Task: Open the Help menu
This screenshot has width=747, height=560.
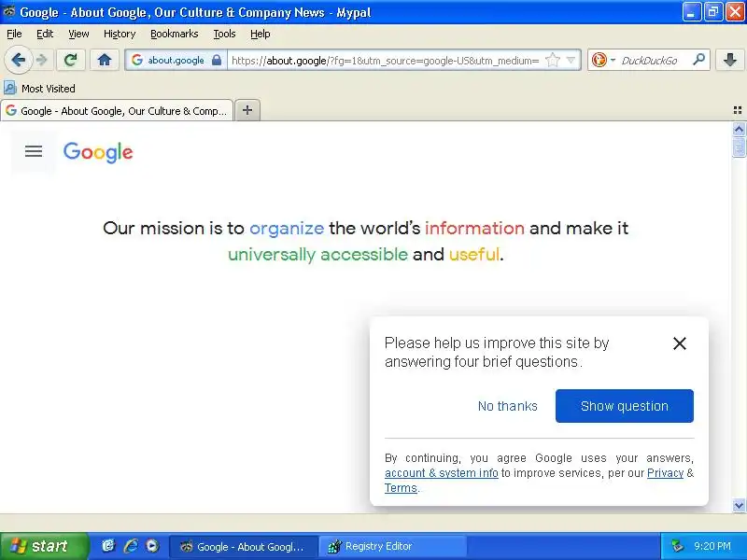Action: click(261, 34)
